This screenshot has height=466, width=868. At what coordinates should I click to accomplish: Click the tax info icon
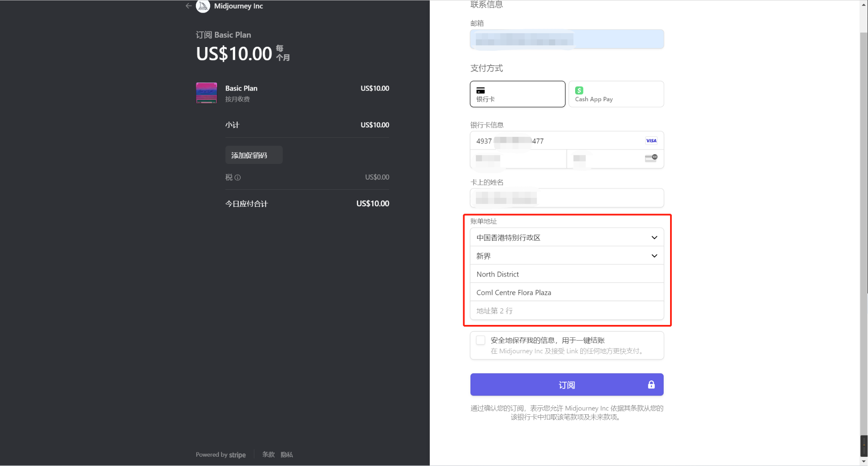(238, 178)
